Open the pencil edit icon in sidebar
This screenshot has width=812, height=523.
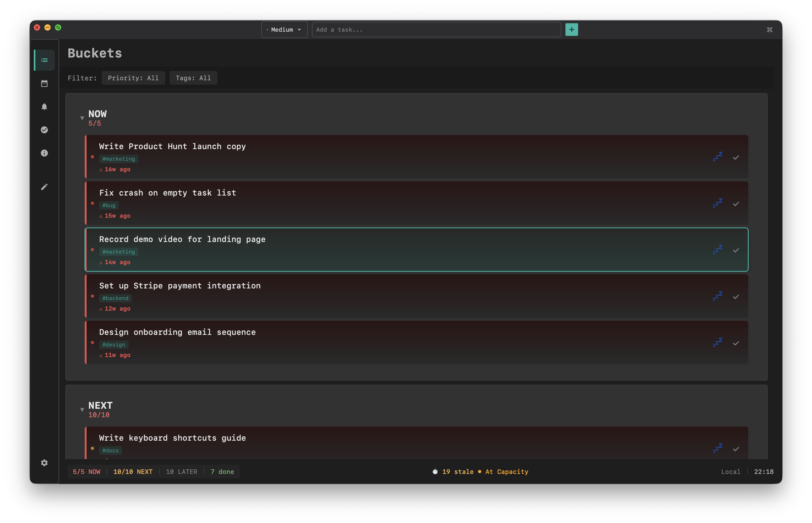coord(44,187)
